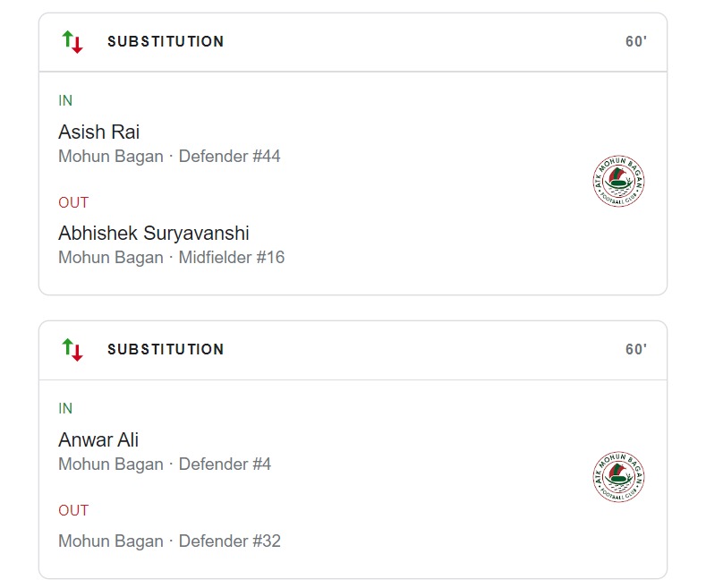Screen dimensions: 706x588
Task: Click 60' time label in Anwar Ali card
Action: 635,350
